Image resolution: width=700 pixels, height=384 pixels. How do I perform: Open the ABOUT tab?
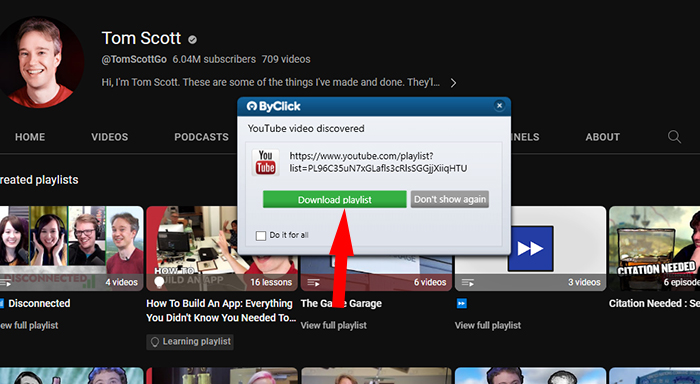602,137
